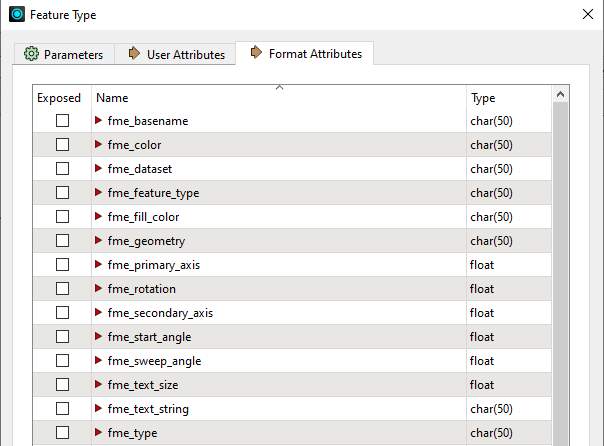Enable the fme_feature_type Exposed checkbox

pyautogui.click(x=62, y=193)
